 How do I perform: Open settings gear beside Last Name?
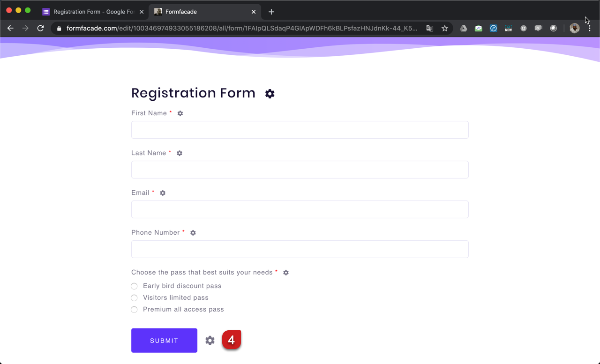coord(180,153)
